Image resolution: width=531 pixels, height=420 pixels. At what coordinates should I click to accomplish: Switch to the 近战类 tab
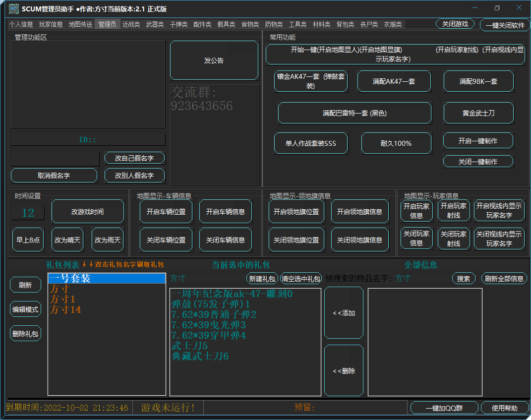click(x=131, y=24)
